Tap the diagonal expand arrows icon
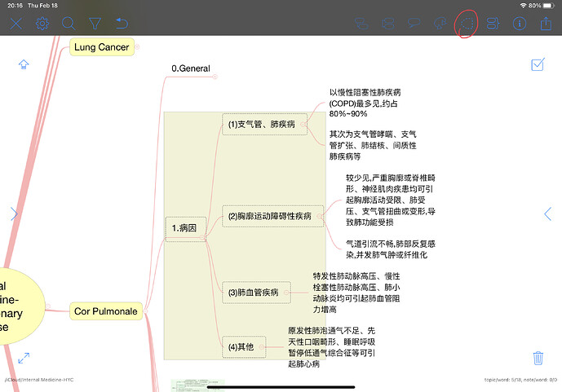This screenshot has width=562, height=392. [24, 358]
